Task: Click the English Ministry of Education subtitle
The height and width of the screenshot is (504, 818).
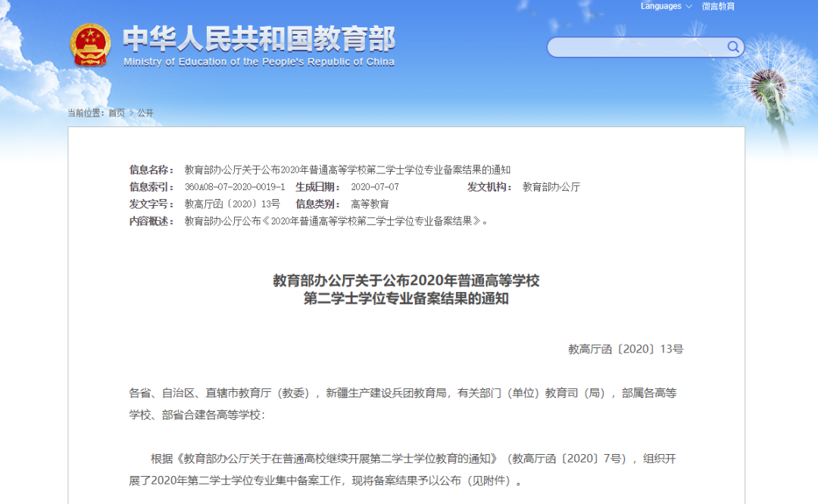Action: point(258,62)
